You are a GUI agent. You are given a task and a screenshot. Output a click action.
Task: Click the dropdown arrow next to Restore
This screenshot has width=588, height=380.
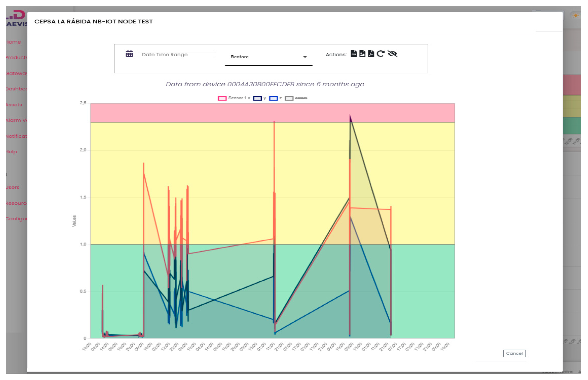[x=305, y=57]
